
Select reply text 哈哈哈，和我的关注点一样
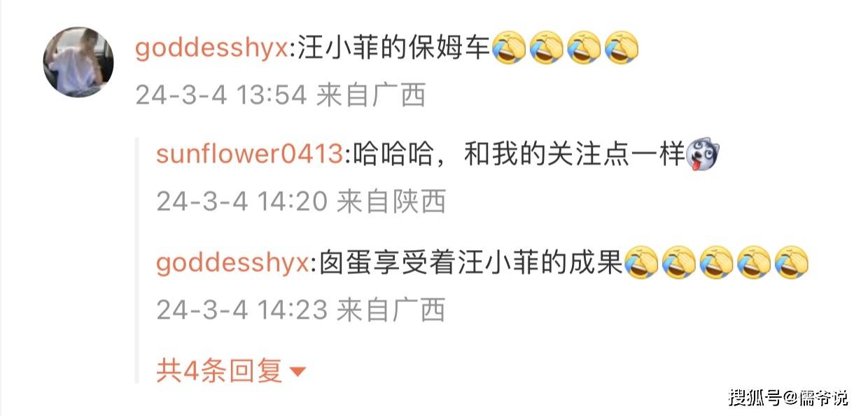point(518,153)
